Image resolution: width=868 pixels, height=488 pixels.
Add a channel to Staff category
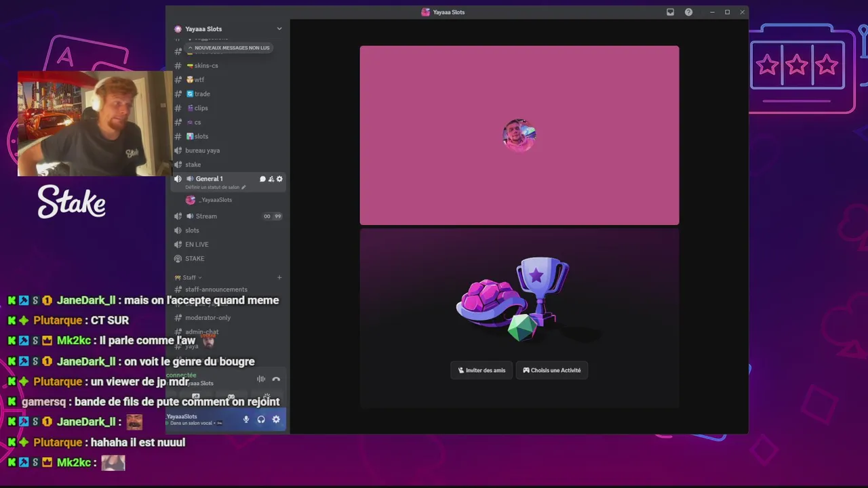[x=279, y=277]
